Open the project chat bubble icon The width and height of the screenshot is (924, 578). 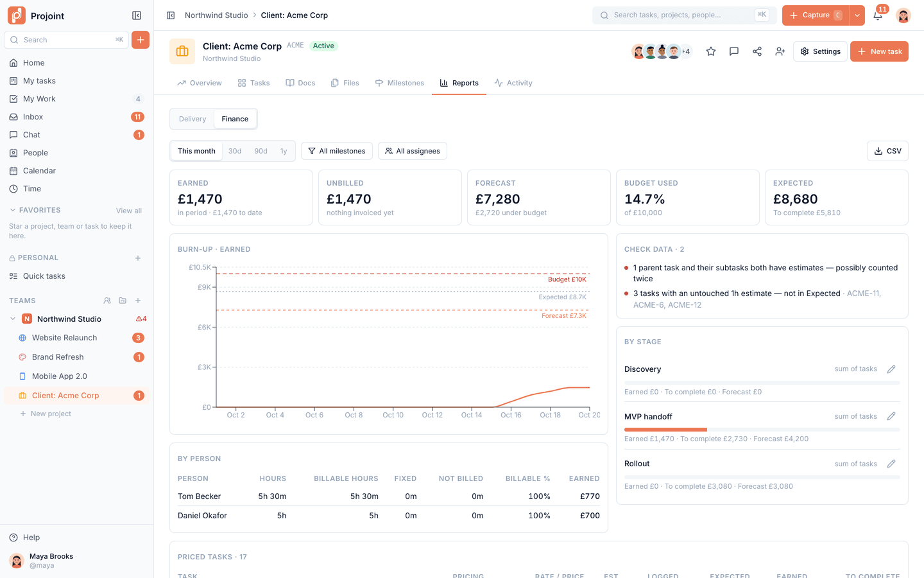pos(734,51)
